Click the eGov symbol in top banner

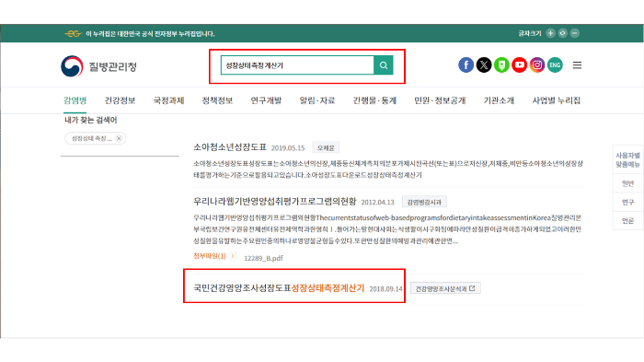click(x=73, y=33)
